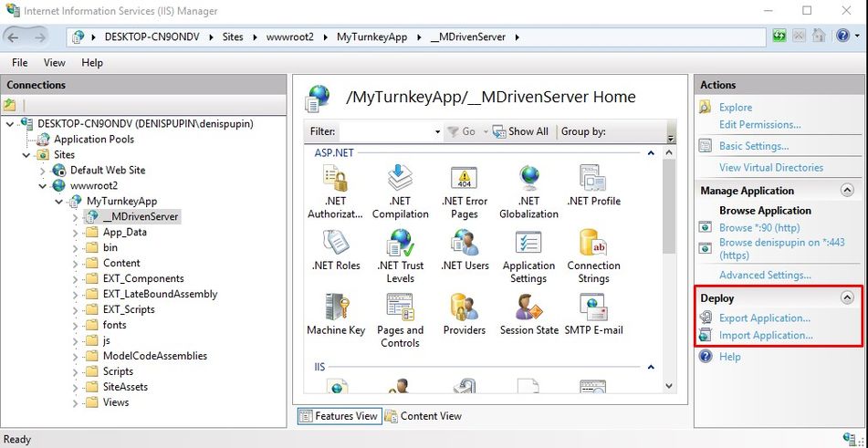The width and height of the screenshot is (868, 448).
Task: Open Advanced Settings link
Action: point(765,275)
